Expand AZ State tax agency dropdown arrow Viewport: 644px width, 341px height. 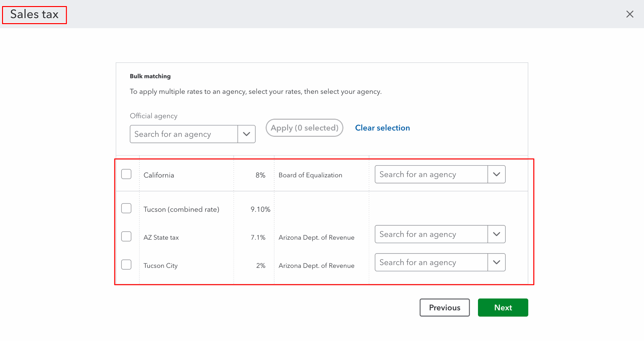tap(496, 234)
